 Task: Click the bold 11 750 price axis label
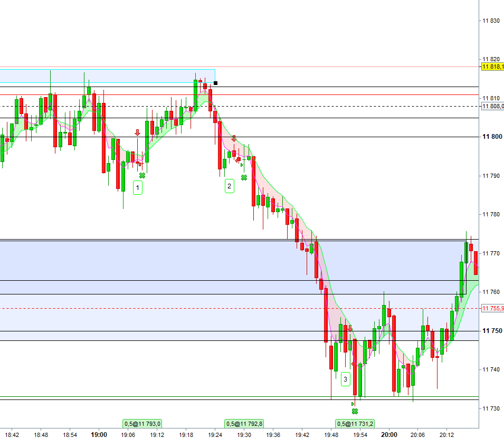tap(492, 331)
